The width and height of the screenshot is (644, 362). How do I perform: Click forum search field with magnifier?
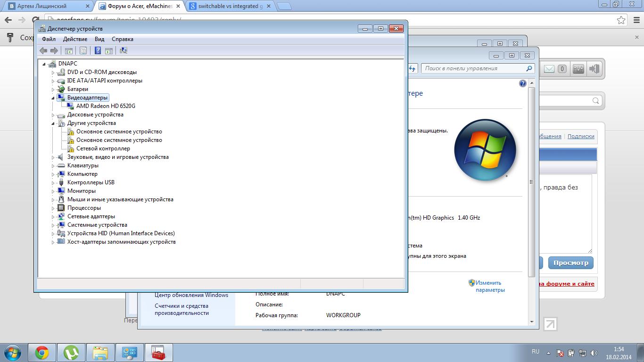571,100
